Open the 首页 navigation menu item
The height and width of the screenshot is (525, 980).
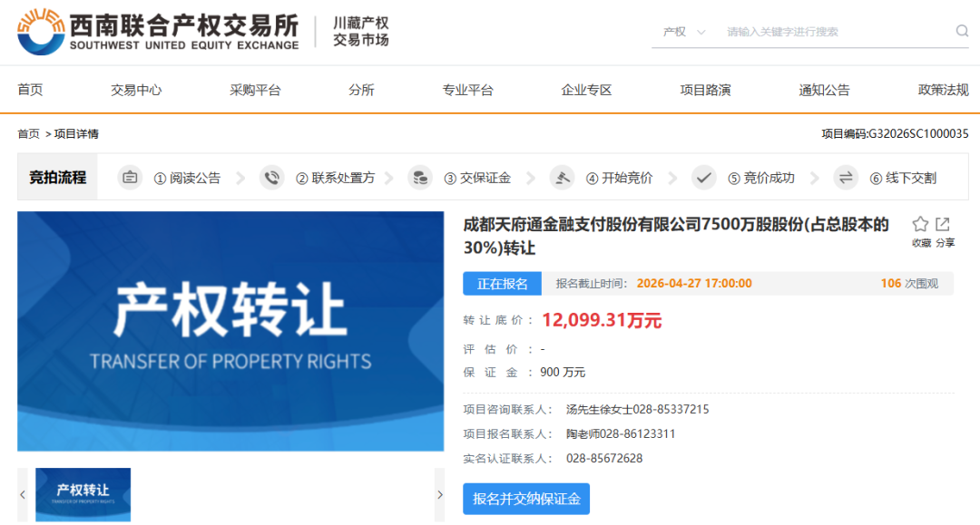point(30,90)
